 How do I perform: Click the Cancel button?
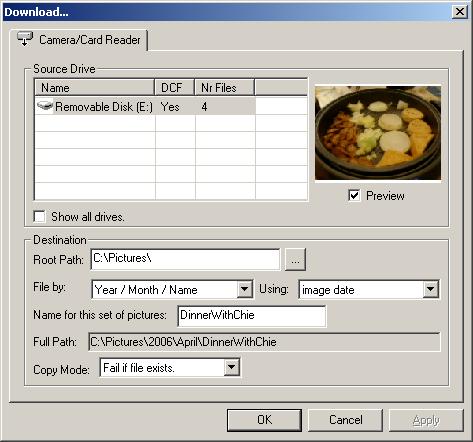click(345, 420)
